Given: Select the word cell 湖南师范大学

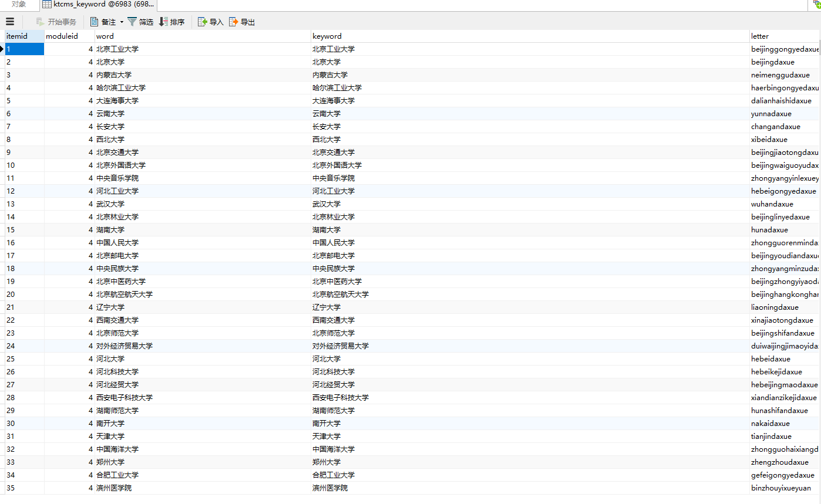Looking at the screenshot, I should pyautogui.click(x=203, y=411).
